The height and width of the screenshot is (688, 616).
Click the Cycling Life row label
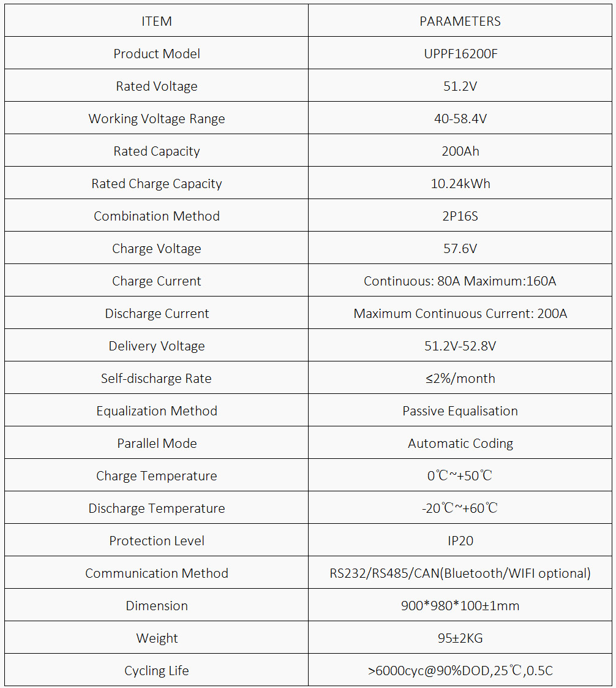[157, 671]
